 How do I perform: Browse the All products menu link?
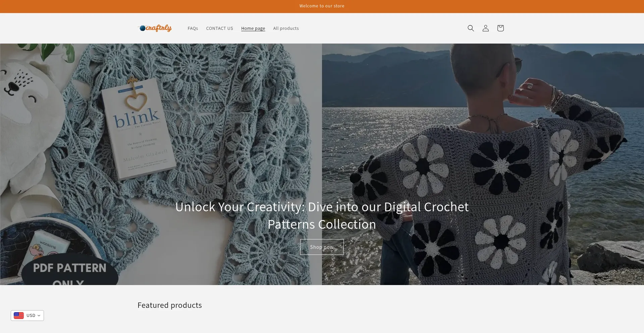click(x=286, y=29)
